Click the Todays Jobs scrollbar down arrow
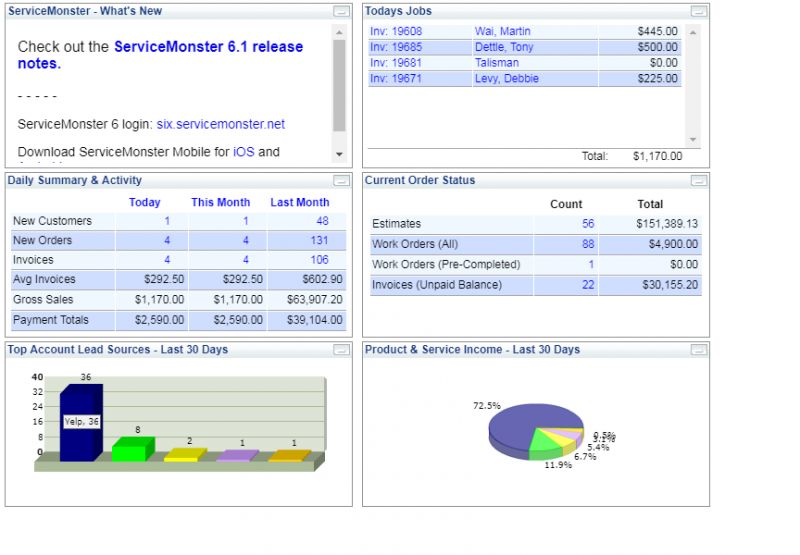 coord(692,140)
